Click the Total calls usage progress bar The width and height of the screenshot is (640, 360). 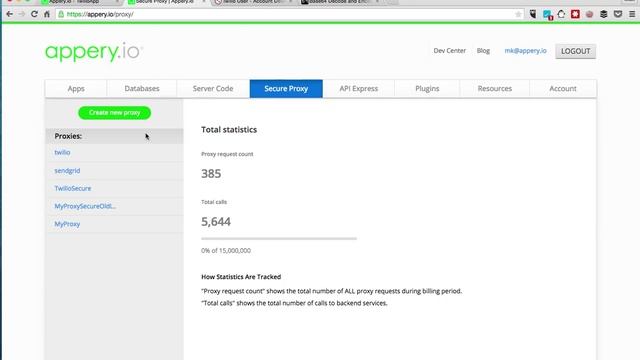click(279, 238)
